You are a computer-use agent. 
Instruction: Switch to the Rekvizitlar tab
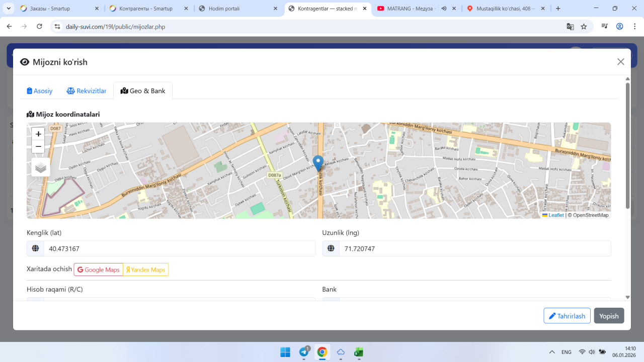pos(87,91)
